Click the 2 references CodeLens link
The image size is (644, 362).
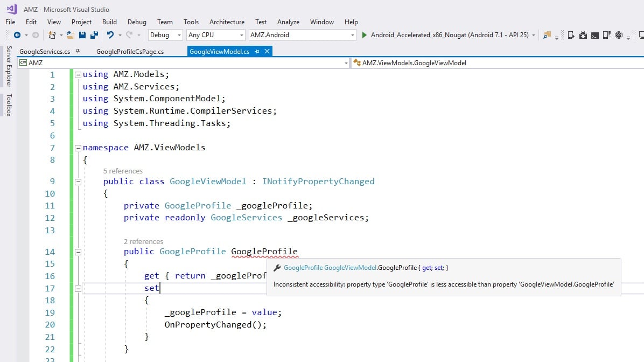coord(143,242)
